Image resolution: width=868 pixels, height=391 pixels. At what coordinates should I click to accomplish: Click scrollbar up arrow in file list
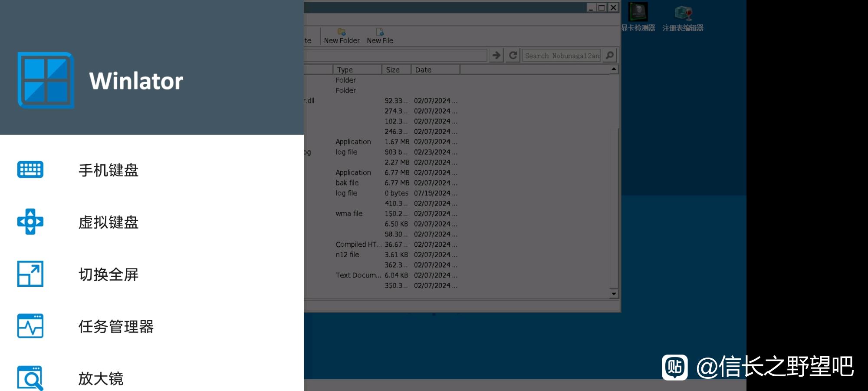(x=614, y=69)
